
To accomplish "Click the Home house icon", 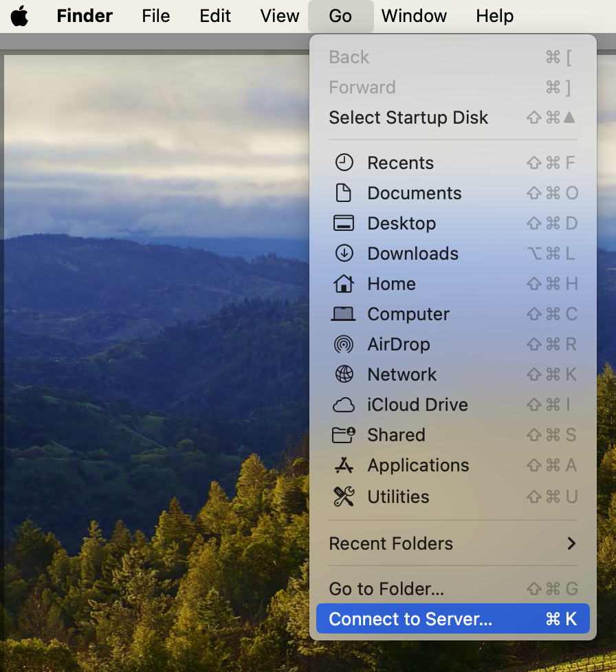I will tap(344, 284).
